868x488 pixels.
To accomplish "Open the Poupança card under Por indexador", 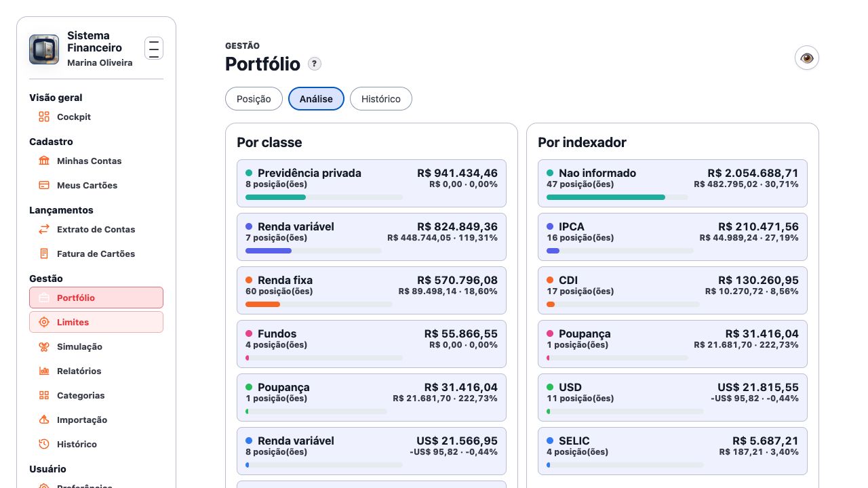I will [x=673, y=344].
